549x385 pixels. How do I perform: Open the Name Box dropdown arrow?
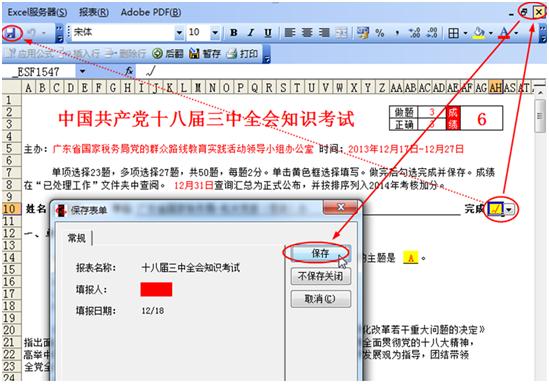pos(82,71)
